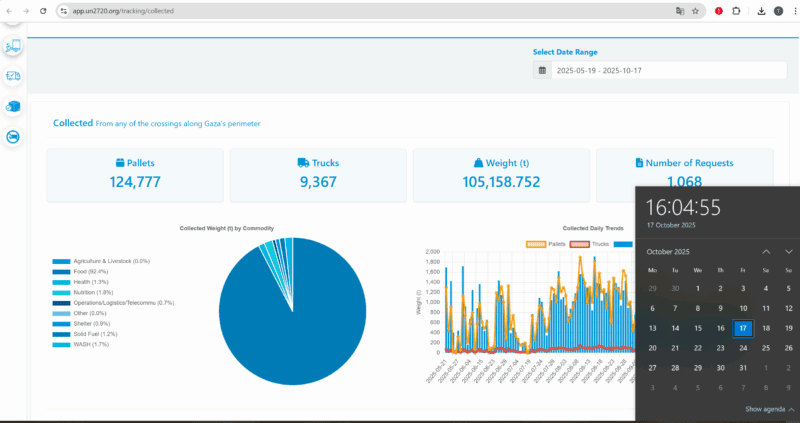Image resolution: width=800 pixels, height=423 pixels.
Task: Reload the page with the refresh button
Action: (x=43, y=11)
